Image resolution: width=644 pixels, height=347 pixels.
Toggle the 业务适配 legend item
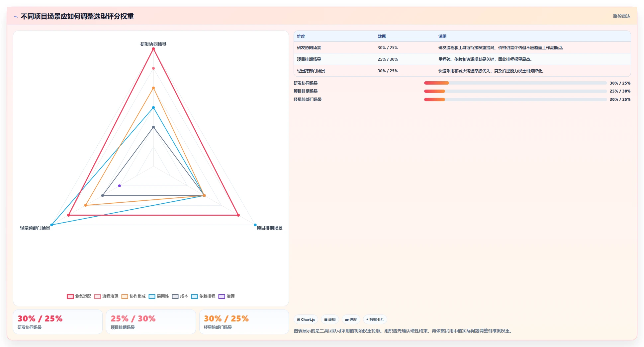pyautogui.click(x=79, y=296)
